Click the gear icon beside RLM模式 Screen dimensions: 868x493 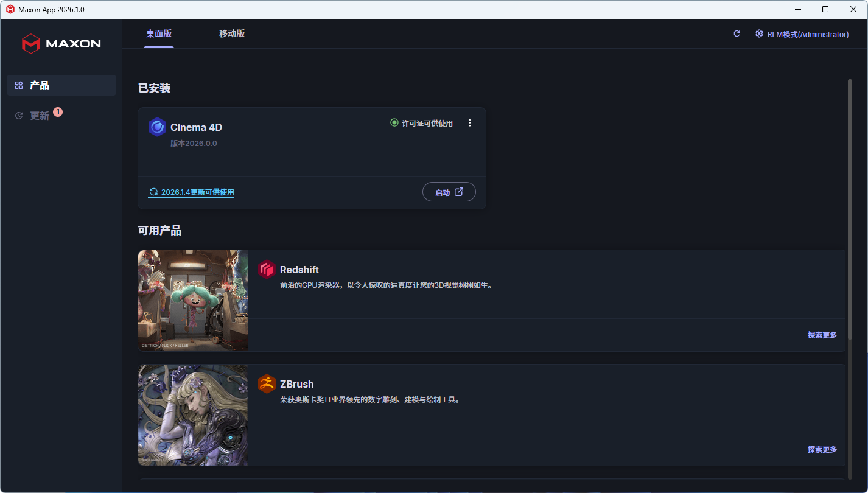(x=759, y=34)
